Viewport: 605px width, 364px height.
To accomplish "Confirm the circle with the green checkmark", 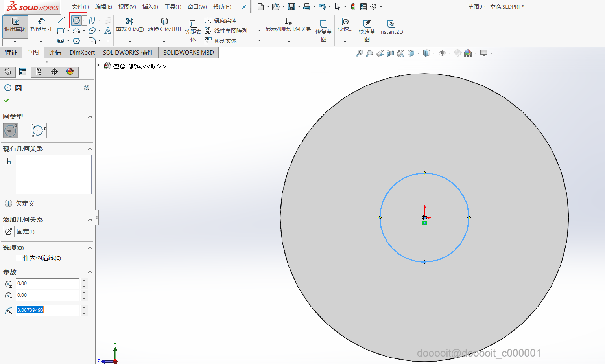I will (x=6, y=101).
